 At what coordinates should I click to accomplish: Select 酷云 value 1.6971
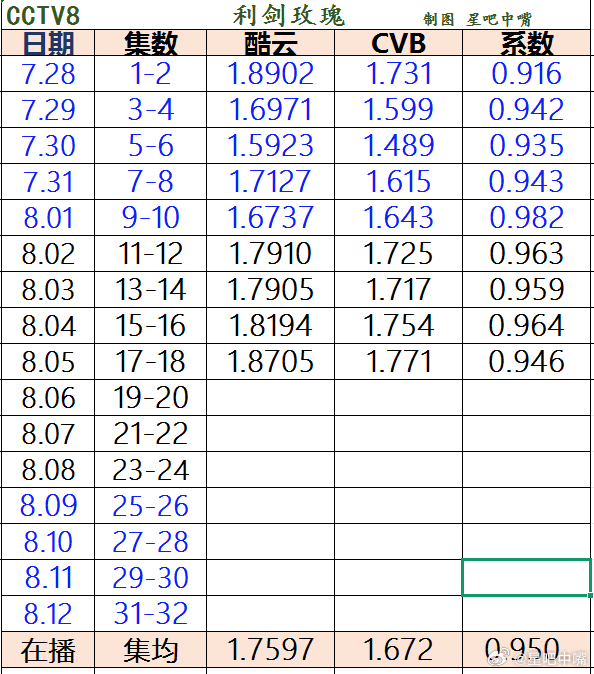pos(270,109)
